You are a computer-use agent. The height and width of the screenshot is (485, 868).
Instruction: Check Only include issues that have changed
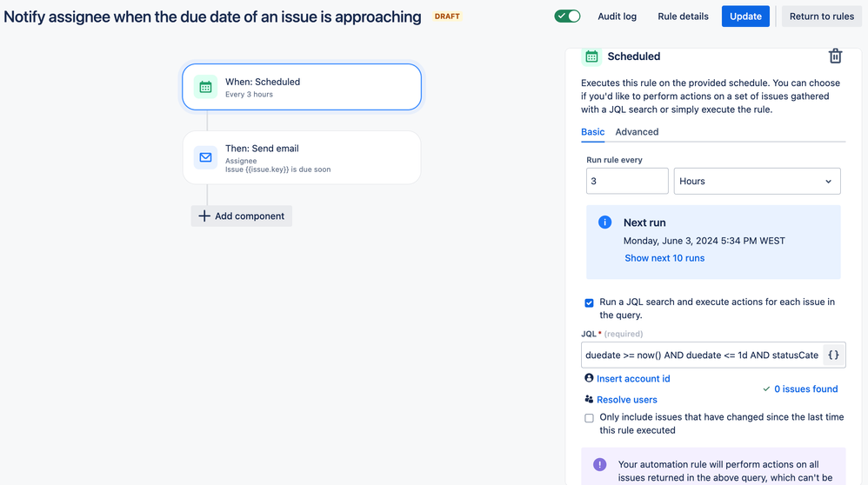pos(589,418)
